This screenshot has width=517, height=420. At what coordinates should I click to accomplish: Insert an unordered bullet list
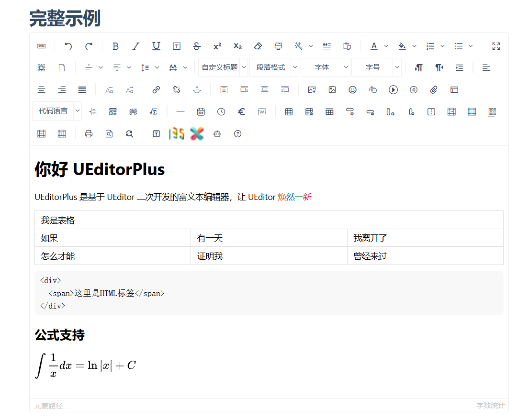(458, 46)
